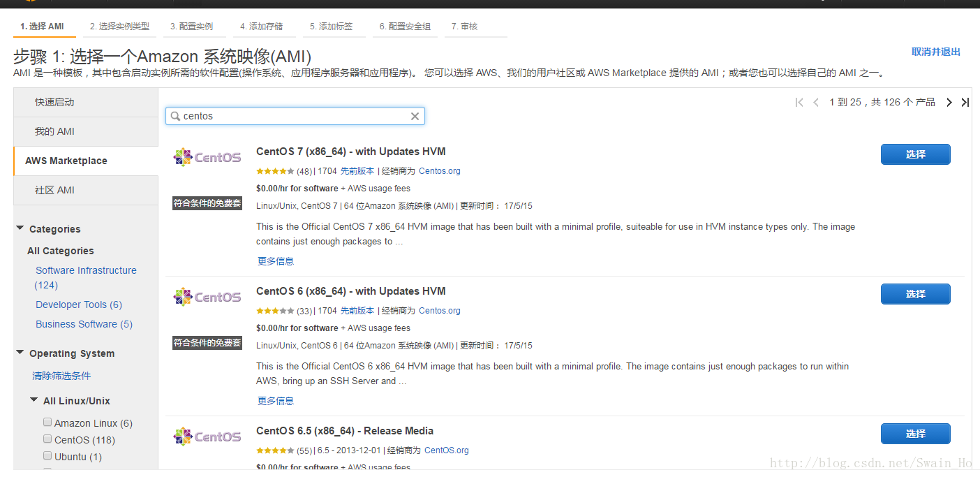
Task: Show 更多信息 for CentOS 7
Action: pyautogui.click(x=276, y=261)
